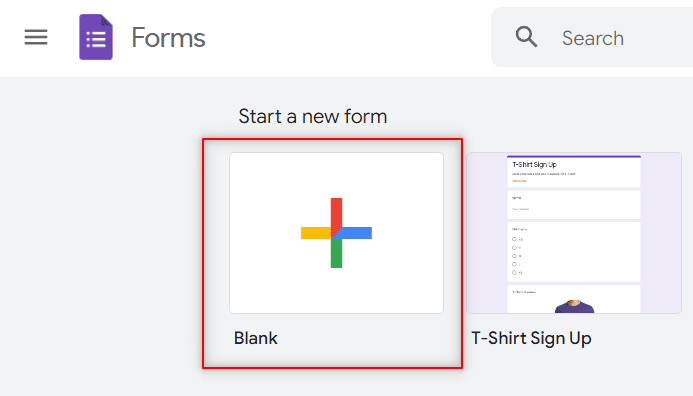Select the S radio option in template preview
Viewport: 693px width, 396px height.
point(514,248)
